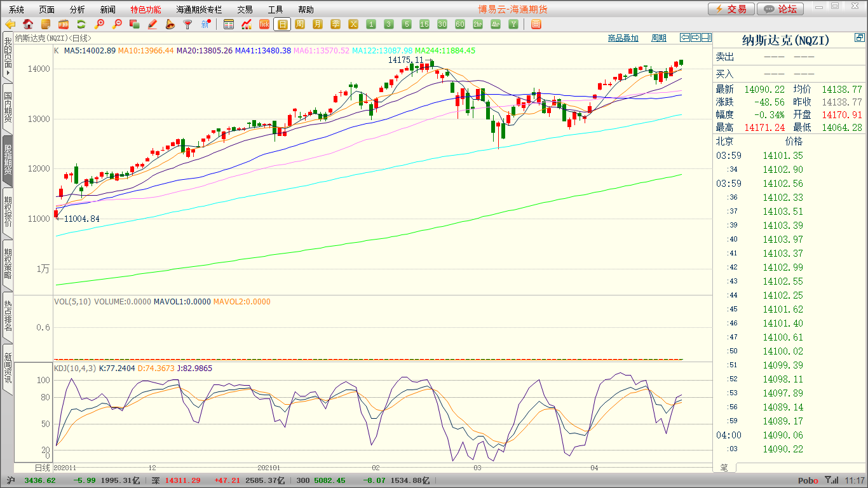868x488 pixels.
Task: Click the 交易 trade button at top right
Action: [731, 9]
